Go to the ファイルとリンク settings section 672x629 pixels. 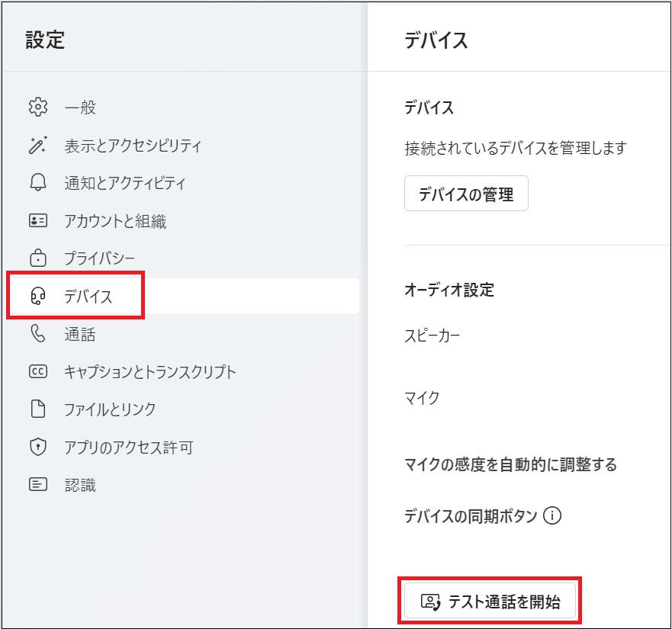(x=110, y=409)
